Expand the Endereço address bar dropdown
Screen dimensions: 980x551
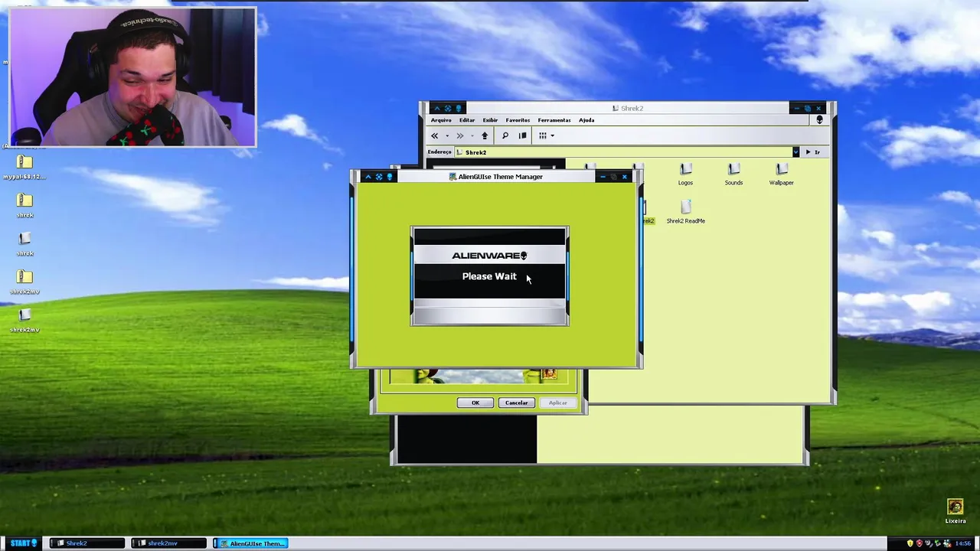click(x=795, y=152)
